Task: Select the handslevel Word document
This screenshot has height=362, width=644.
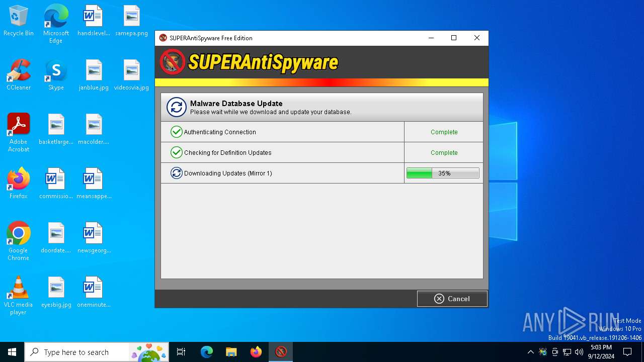Action: 94,21
